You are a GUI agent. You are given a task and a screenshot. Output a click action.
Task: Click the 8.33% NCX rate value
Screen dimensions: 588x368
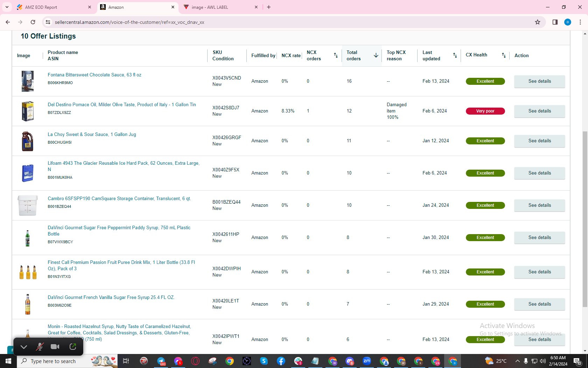coord(288,111)
